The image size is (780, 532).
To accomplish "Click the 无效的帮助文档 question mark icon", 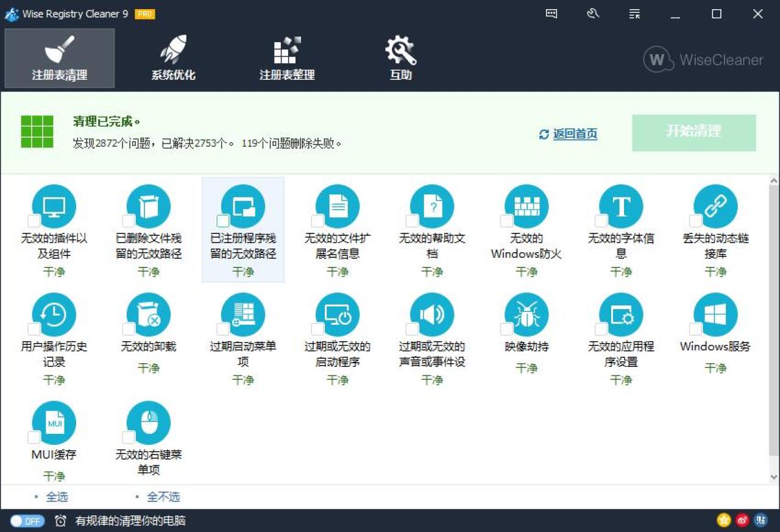I will 432,207.
